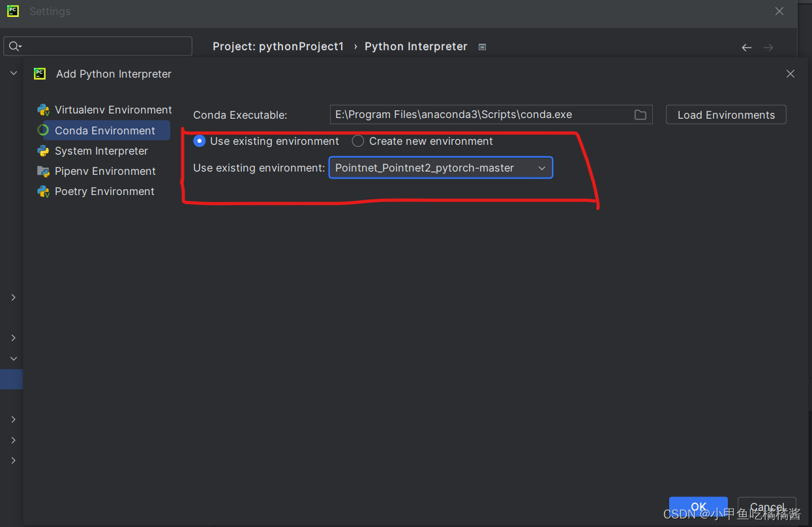812x527 pixels.
Task: Select Use existing environment radio button
Action: (200, 141)
